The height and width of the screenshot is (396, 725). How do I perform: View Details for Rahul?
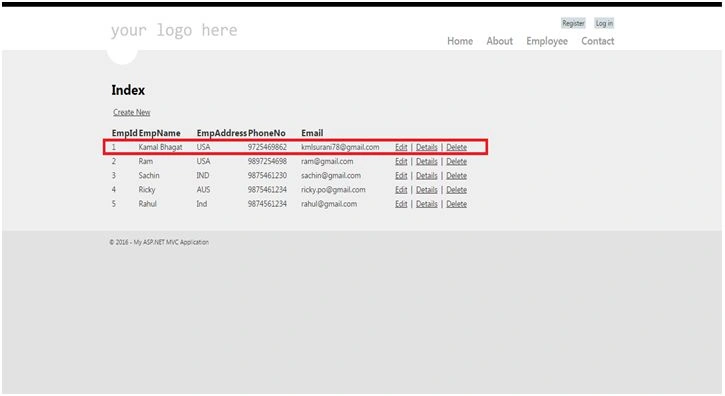pyautogui.click(x=426, y=204)
